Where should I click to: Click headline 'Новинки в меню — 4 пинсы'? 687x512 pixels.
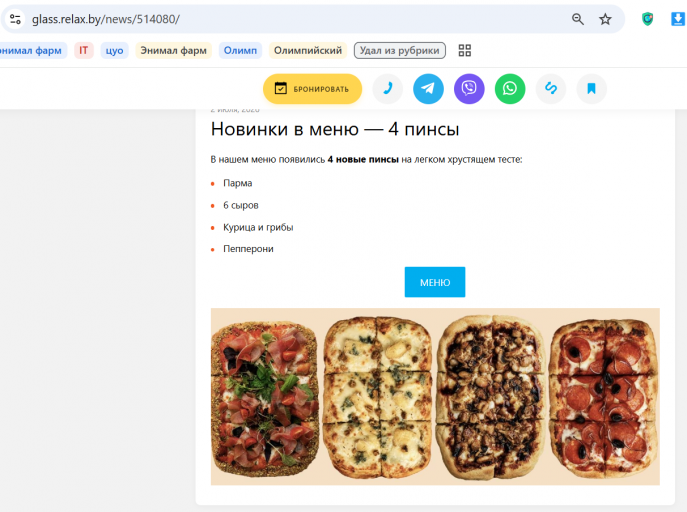335,129
